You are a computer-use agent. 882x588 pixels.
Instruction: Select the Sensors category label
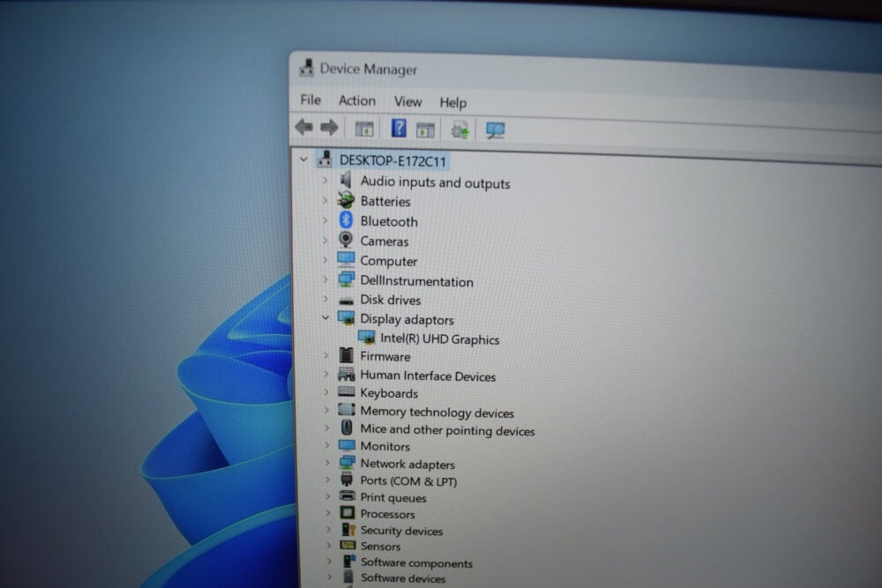pyautogui.click(x=381, y=547)
